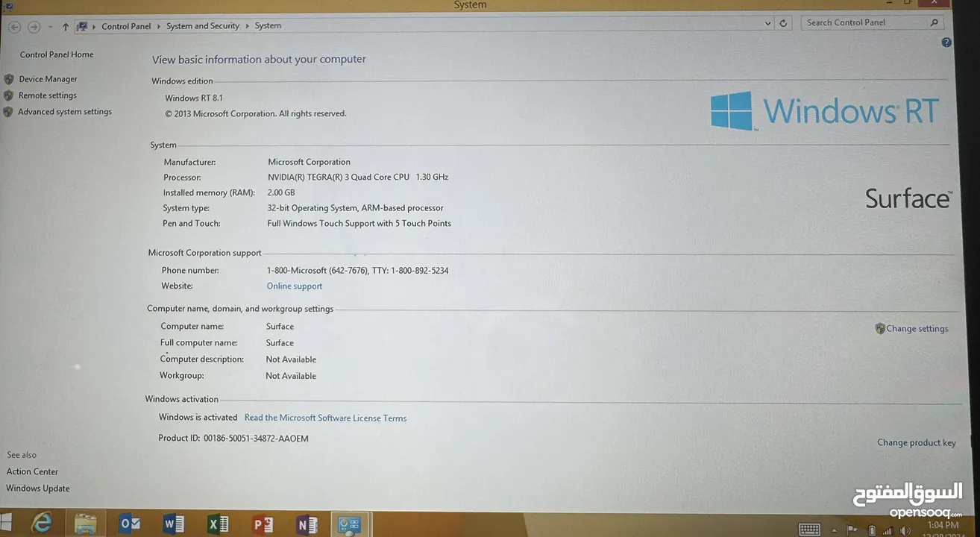The height and width of the screenshot is (537, 980).
Task: Click the Remote settings shield icon
Action: pyautogui.click(x=8, y=95)
